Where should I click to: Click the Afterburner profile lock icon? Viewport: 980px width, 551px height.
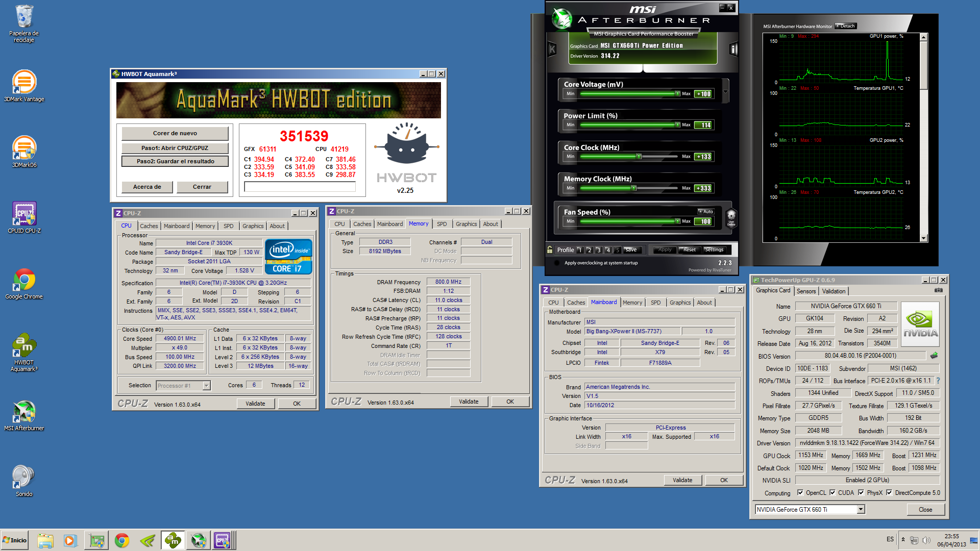[550, 249]
